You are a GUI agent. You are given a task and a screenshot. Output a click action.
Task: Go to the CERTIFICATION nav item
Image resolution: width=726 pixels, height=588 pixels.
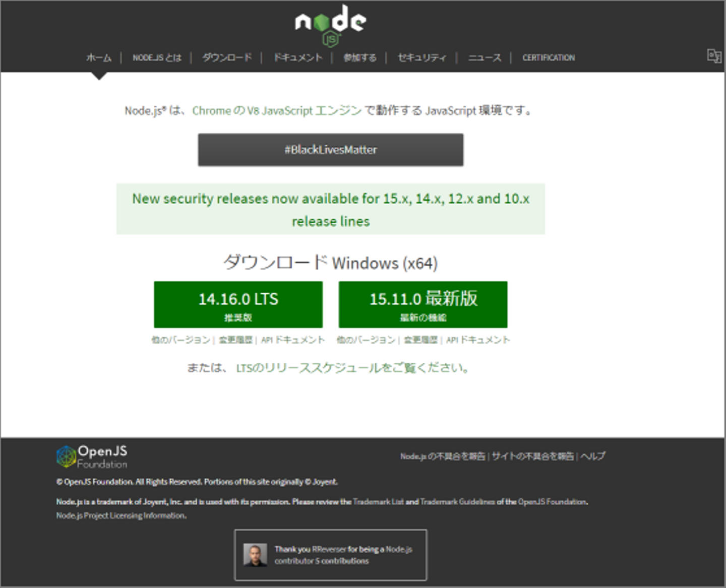click(x=549, y=57)
